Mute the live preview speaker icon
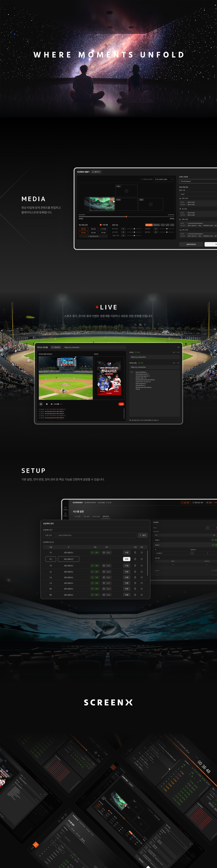Screen dimensions: 217x868 (x=52, y=404)
